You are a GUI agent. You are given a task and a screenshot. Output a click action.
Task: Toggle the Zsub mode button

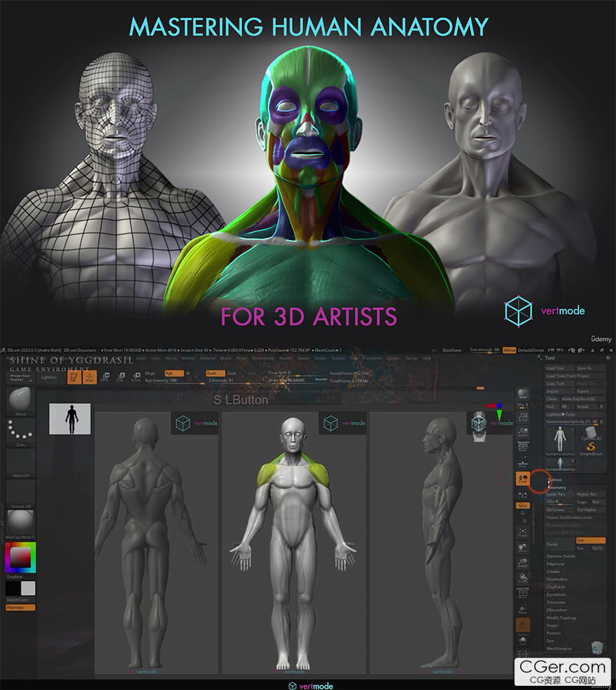pyautogui.click(x=232, y=373)
